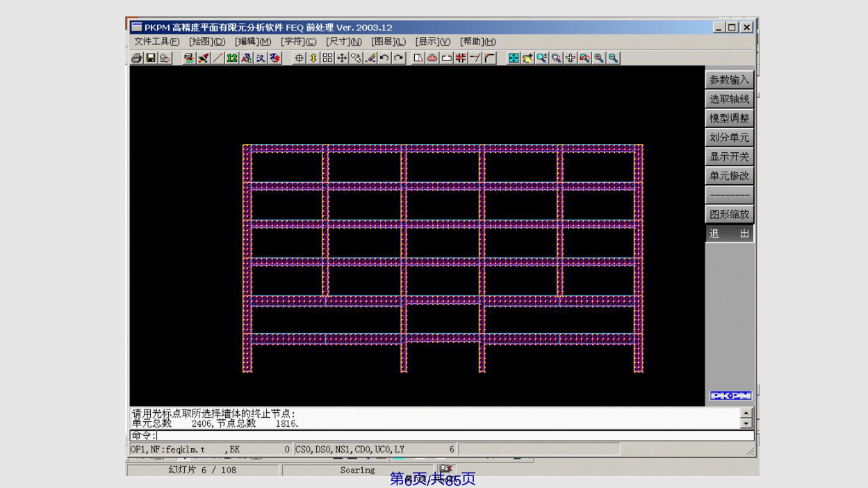Image resolution: width=868 pixels, height=488 pixels.
Task: Open the [编辑](M) menu
Action: [253, 42]
